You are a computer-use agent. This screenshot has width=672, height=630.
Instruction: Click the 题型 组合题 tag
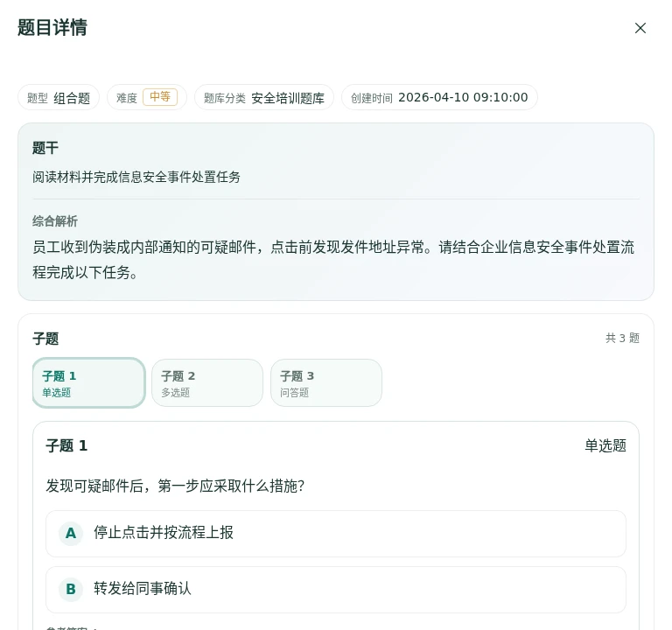tap(59, 98)
